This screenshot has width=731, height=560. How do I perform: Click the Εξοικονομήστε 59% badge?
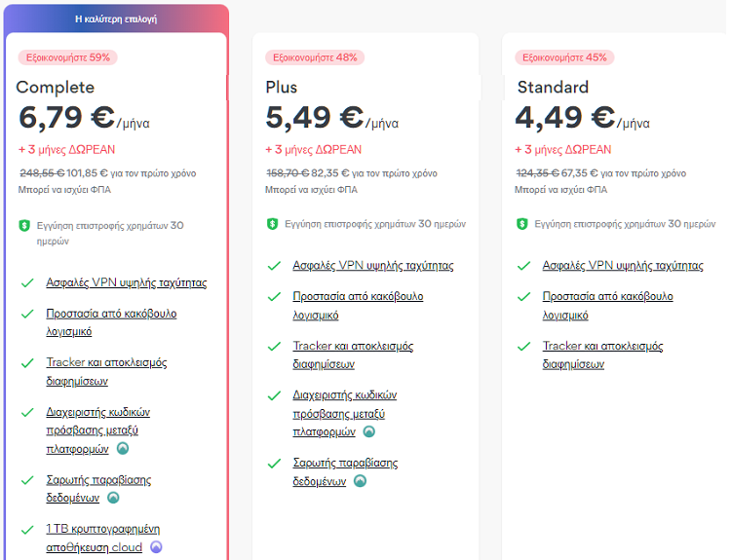pyautogui.click(x=67, y=57)
